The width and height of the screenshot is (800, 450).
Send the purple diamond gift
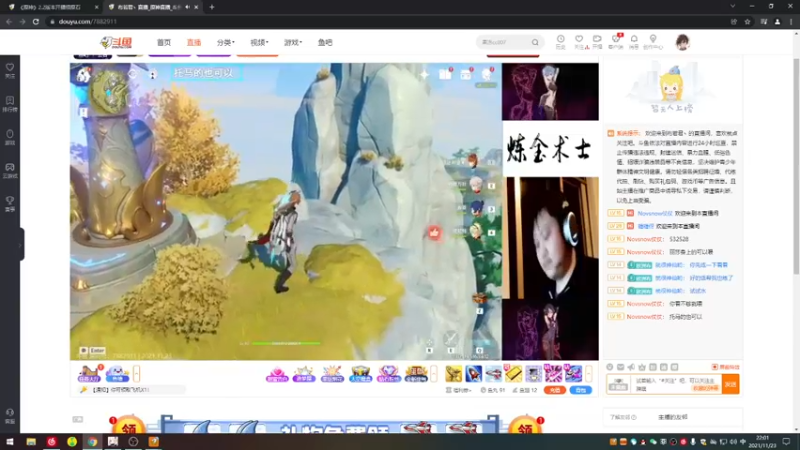point(388,373)
